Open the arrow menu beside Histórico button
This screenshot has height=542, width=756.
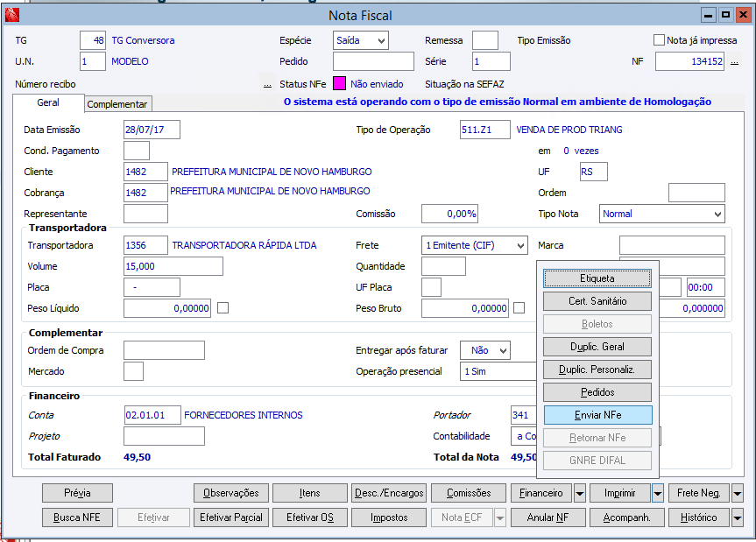tap(737, 517)
